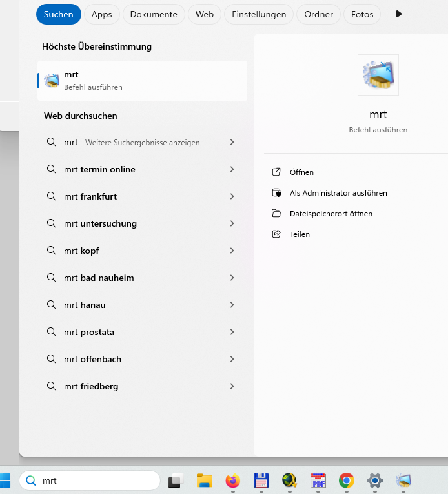Expand chevron for 'mrt untersuchung'
448x494 pixels.
click(232, 223)
